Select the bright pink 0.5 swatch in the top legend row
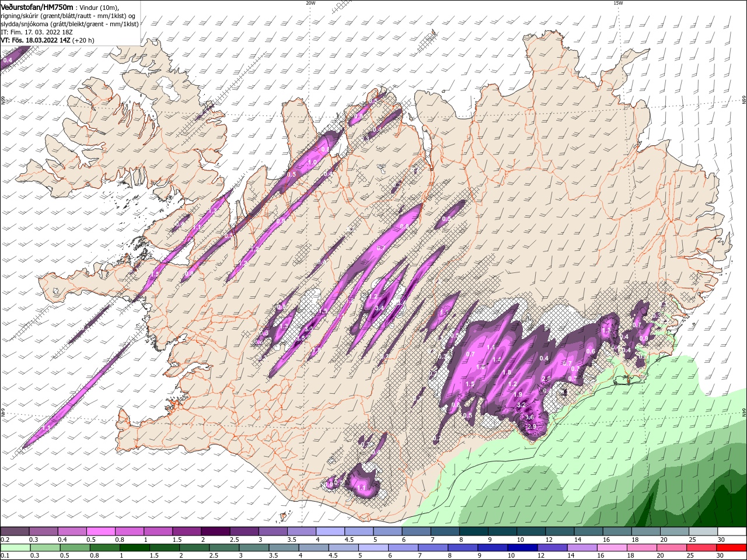The image size is (747, 560). point(101,531)
